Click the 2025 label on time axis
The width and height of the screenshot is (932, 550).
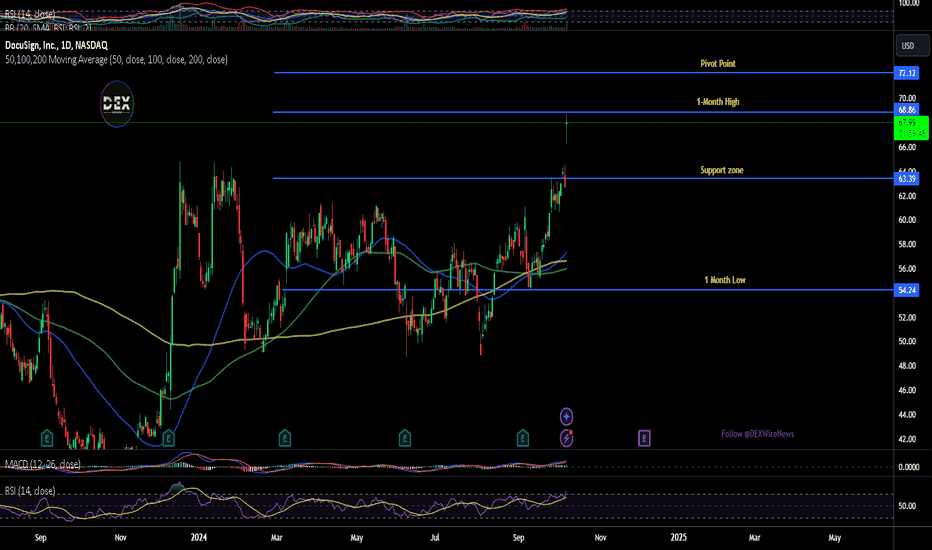(678, 538)
